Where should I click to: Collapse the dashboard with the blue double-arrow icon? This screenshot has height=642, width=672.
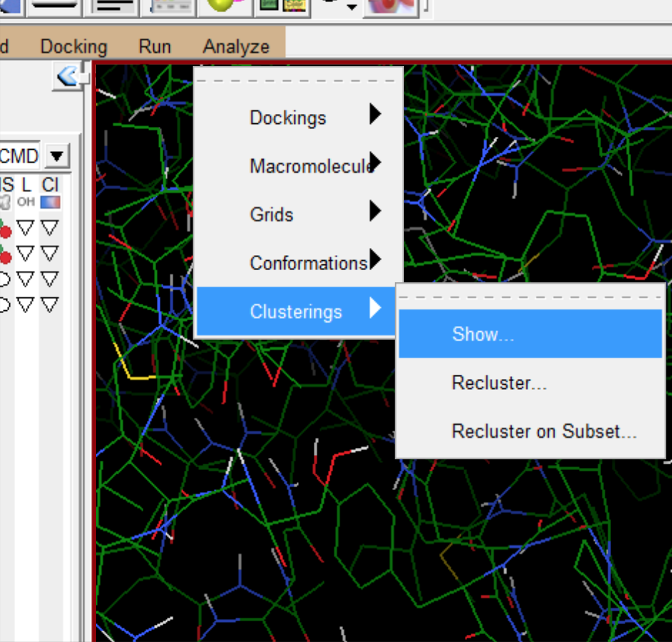pos(68,76)
